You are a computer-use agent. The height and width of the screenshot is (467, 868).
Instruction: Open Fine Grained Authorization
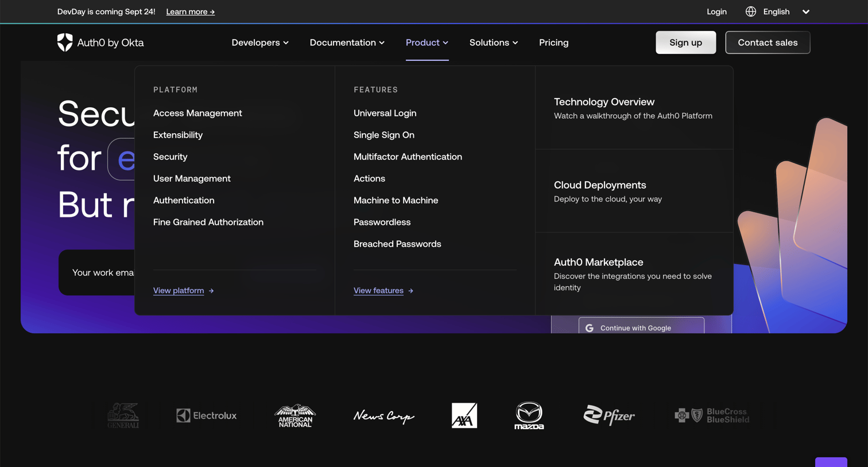coord(208,222)
